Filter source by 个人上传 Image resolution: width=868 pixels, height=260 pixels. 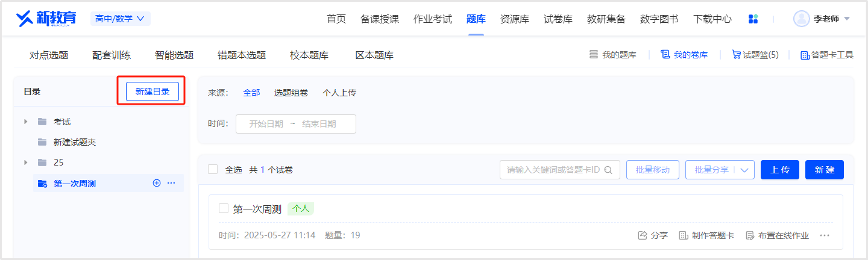coord(339,93)
